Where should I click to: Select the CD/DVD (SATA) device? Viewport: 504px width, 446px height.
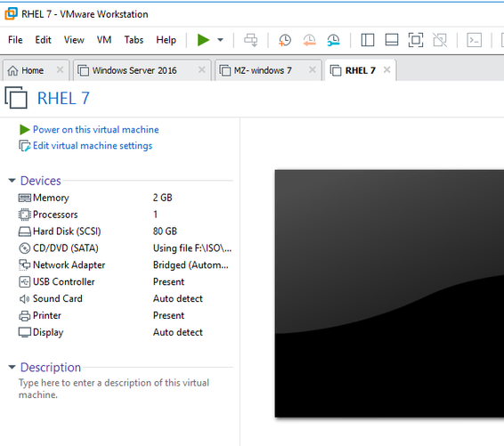pyautogui.click(x=126, y=248)
